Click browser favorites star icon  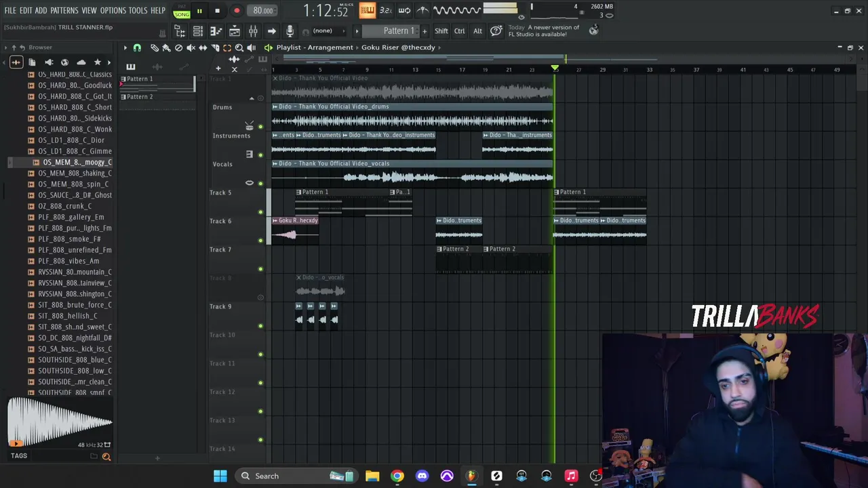(97, 62)
